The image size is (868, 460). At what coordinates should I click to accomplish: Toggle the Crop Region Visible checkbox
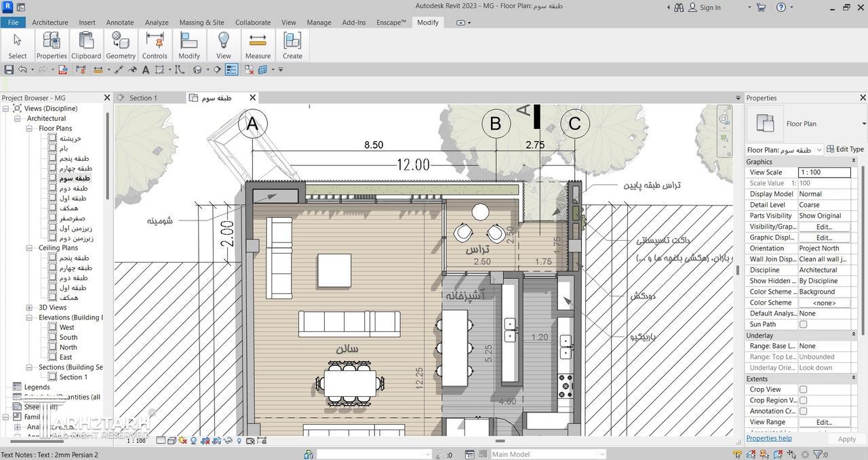click(x=803, y=400)
